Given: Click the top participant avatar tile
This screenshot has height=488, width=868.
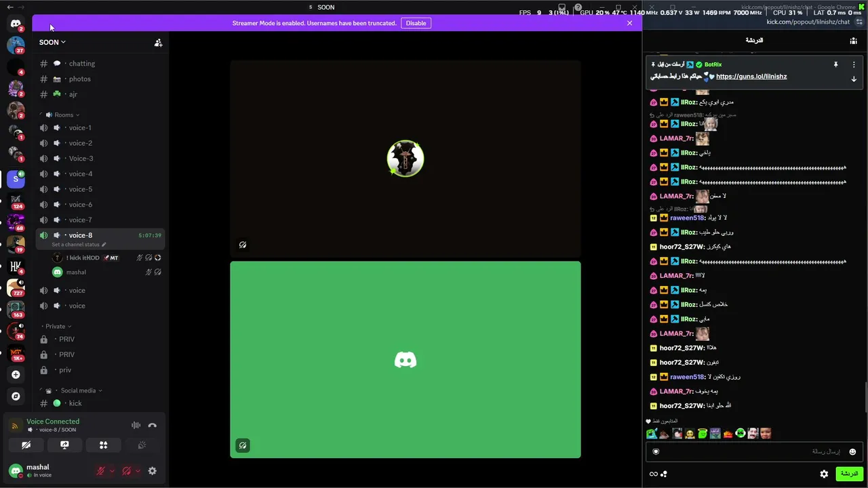Looking at the screenshot, I should pyautogui.click(x=406, y=159).
